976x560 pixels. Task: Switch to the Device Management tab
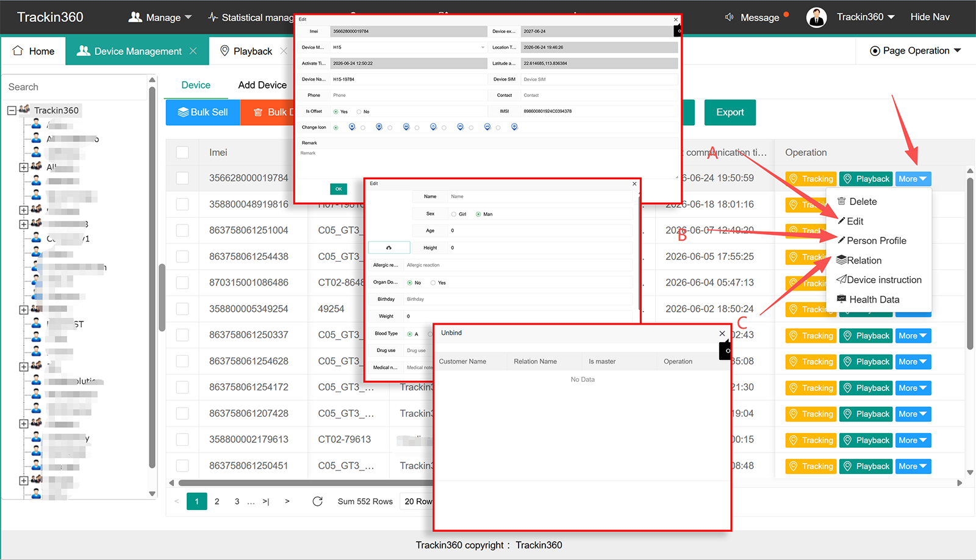pyautogui.click(x=137, y=51)
